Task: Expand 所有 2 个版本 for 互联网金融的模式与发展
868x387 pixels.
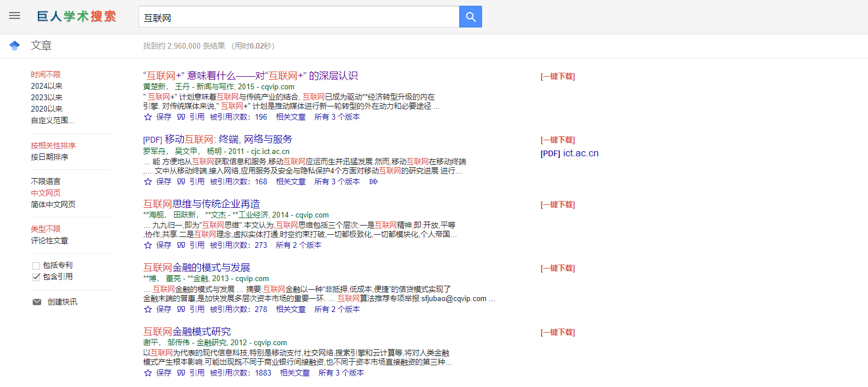Action: point(337,309)
